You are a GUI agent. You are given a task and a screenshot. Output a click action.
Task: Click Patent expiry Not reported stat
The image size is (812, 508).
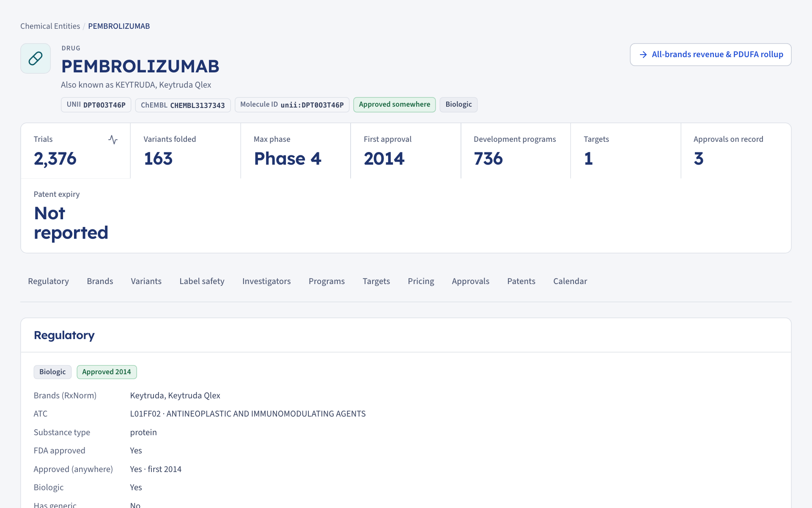tap(76, 216)
